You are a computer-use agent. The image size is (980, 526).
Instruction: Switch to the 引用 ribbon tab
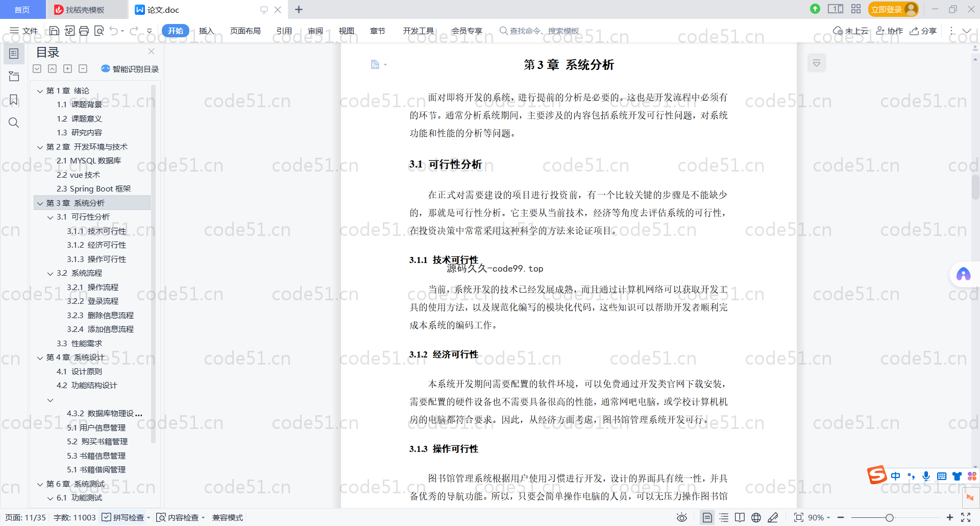[x=284, y=31]
